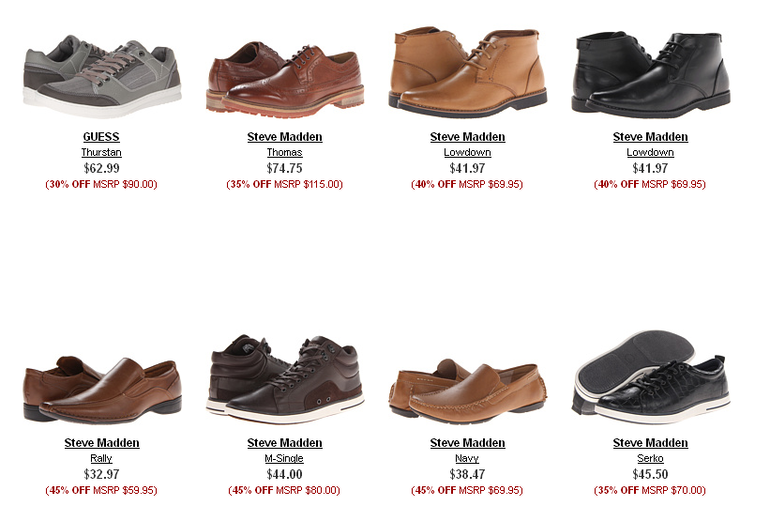
Task: Click the $32.97 Rally price
Action: pos(101,475)
